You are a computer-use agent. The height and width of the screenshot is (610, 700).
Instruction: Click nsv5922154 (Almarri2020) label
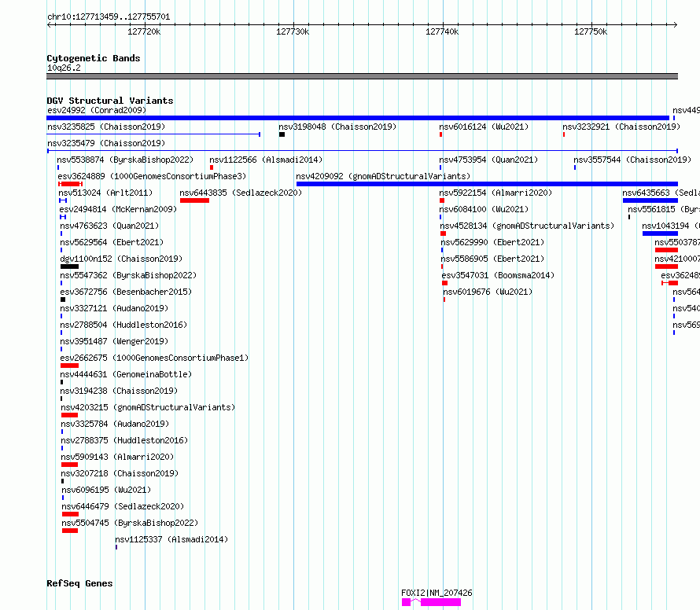(x=496, y=193)
